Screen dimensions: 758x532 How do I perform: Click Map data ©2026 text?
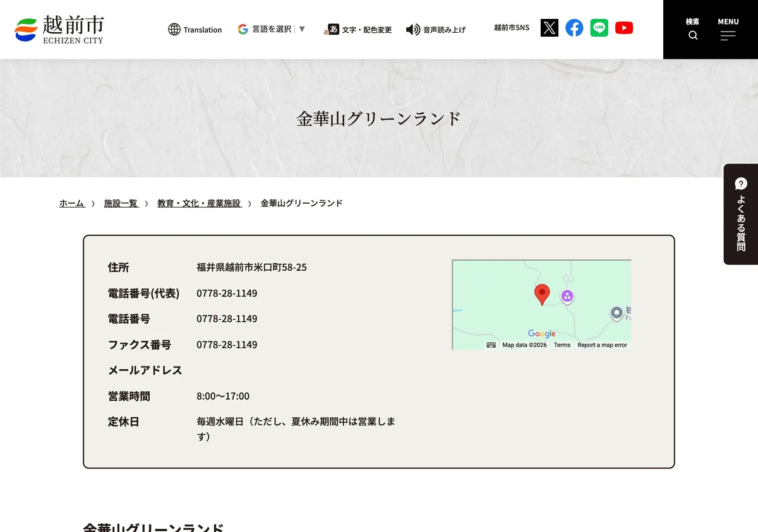click(524, 345)
